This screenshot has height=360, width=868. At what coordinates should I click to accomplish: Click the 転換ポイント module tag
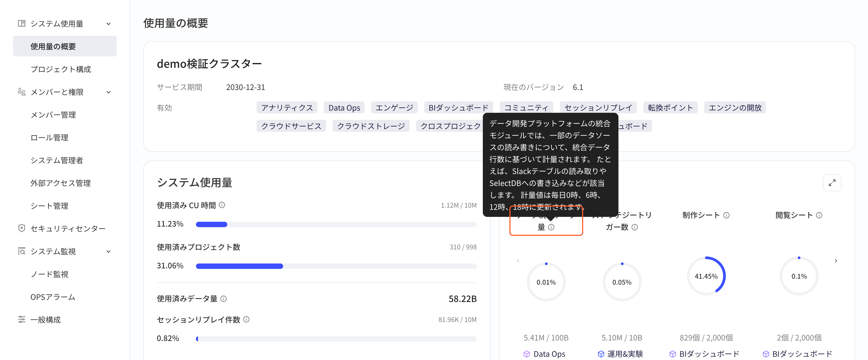[x=670, y=107]
